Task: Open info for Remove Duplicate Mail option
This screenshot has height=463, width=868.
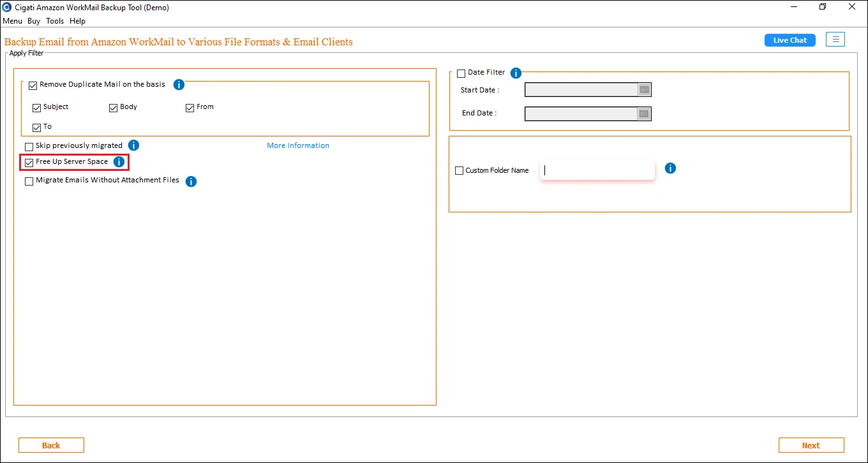Action: tap(179, 84)
